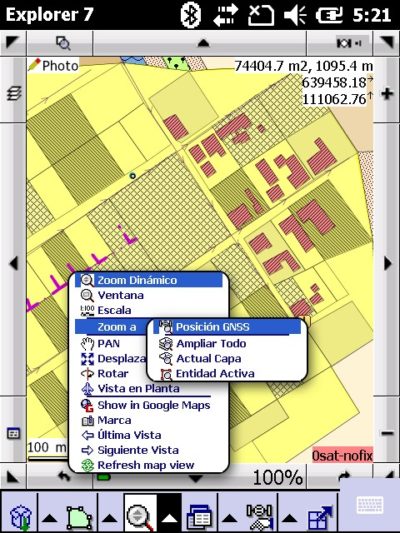The height and width of the screenshot is (533, 400).
Task: Select the polygon drawing tool icon
Action: click(80, 518)
